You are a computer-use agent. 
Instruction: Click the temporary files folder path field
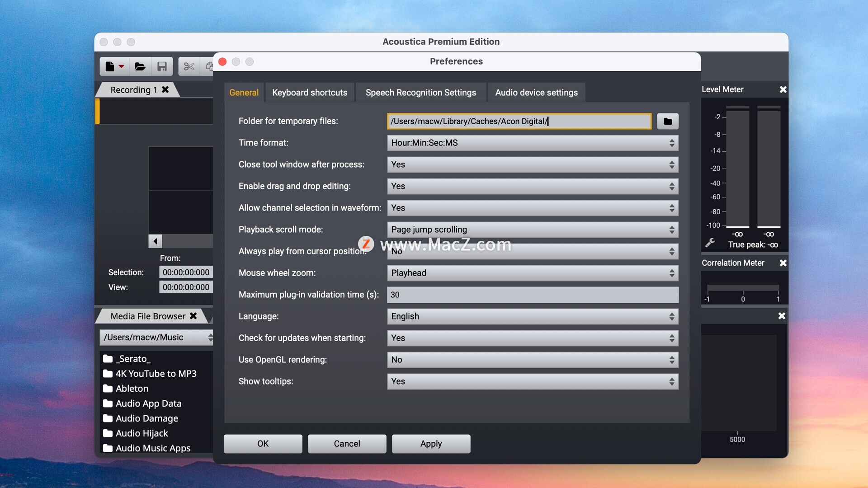click(519, 121)
